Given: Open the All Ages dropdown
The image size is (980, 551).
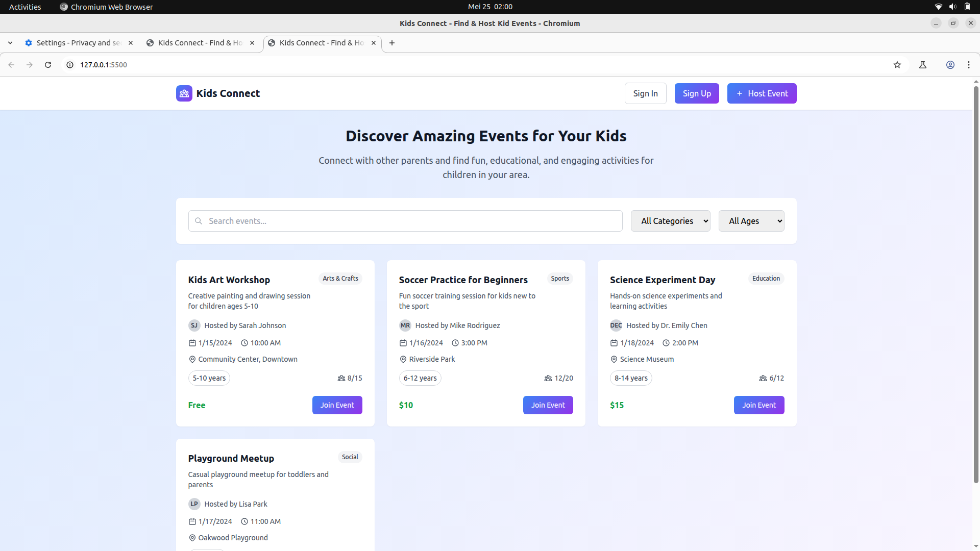Looking at the screenshot, I should pyautogui.click(x=751, y=220).
